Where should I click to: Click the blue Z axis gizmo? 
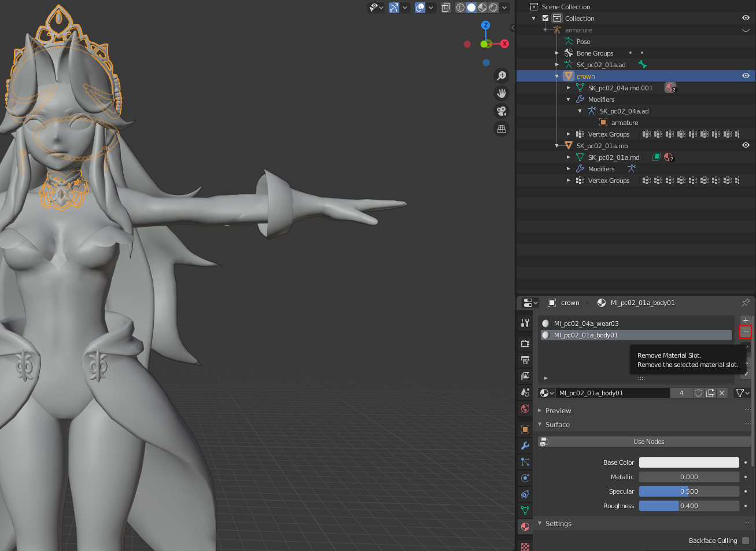[x=486, y=25]
